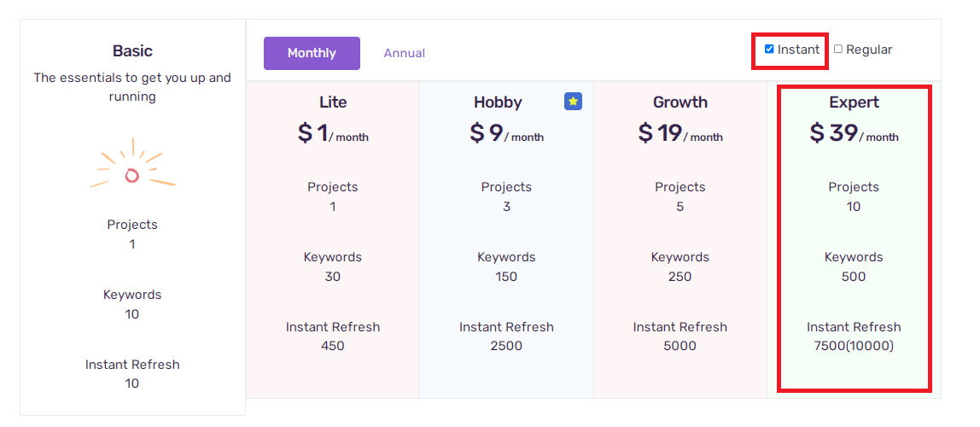
Task: Select the Monthly billing tab
Action: point(312,53)
